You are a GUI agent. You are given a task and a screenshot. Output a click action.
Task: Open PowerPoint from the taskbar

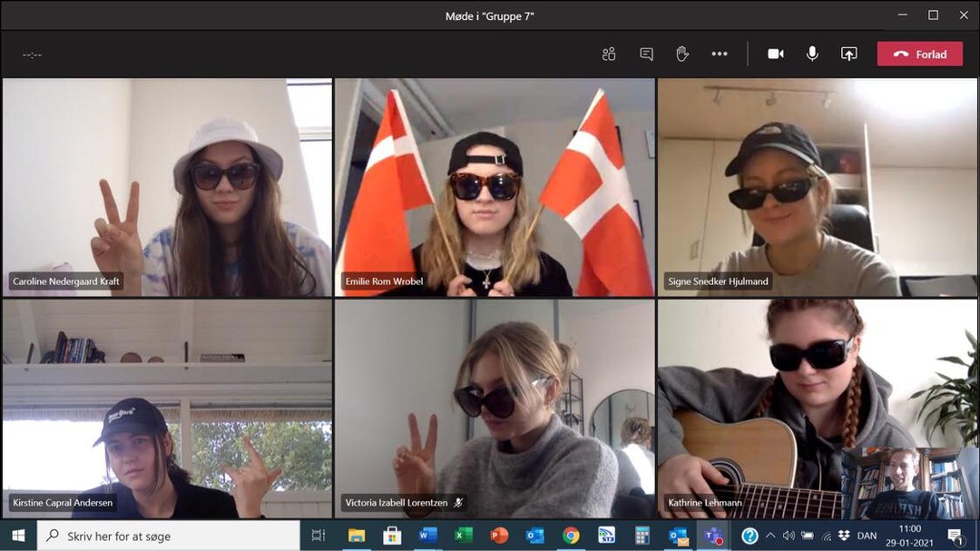499,536
